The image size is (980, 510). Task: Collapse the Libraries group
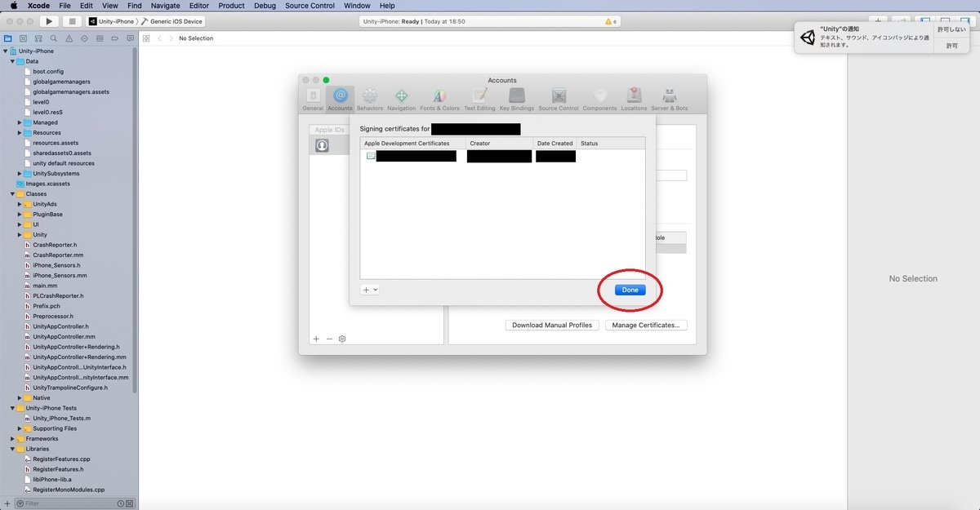tap(13, 449)
